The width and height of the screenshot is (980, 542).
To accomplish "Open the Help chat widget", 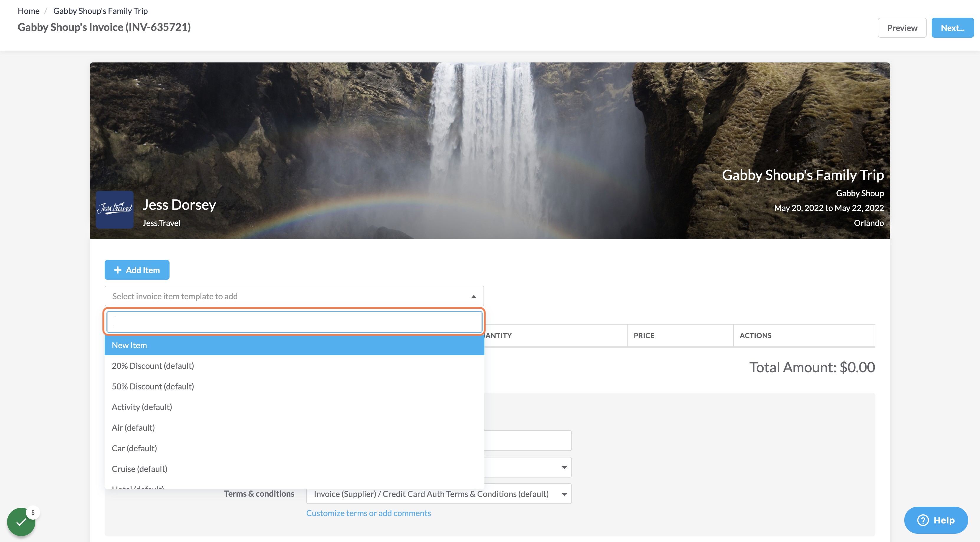I will (x=936, y=520).
